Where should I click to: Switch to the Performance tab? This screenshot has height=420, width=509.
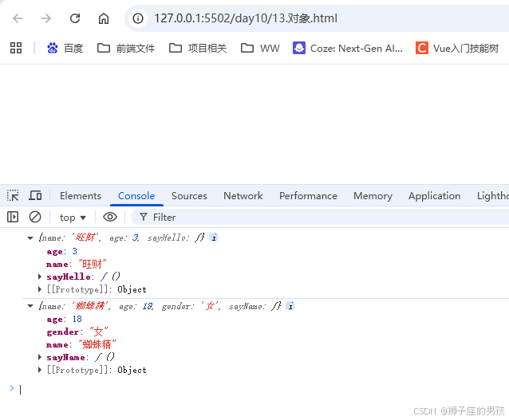click(308, 195)
